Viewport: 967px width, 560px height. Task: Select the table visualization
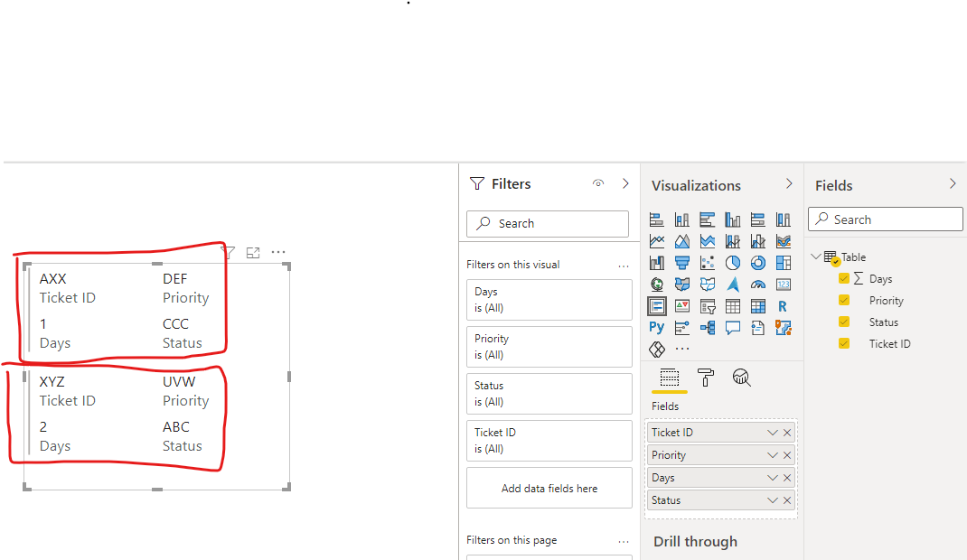pyautogui.click(x=733, y=306)
